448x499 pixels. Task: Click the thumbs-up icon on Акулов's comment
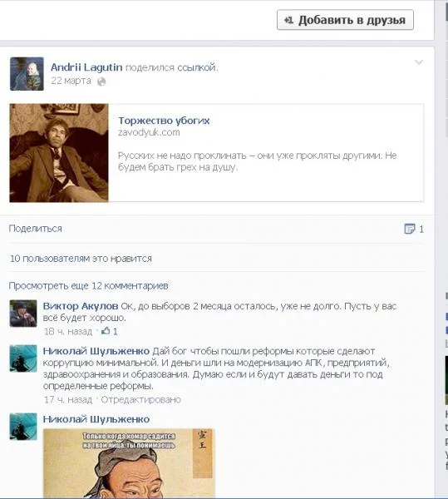click(106, 331)
